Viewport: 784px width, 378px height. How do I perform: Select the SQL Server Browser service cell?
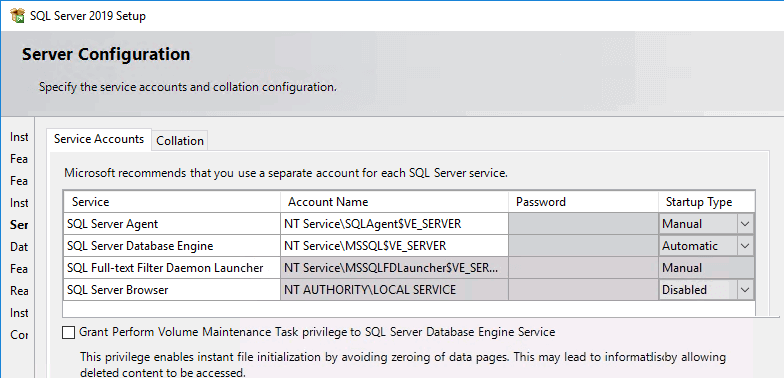[x=172, y=290]
